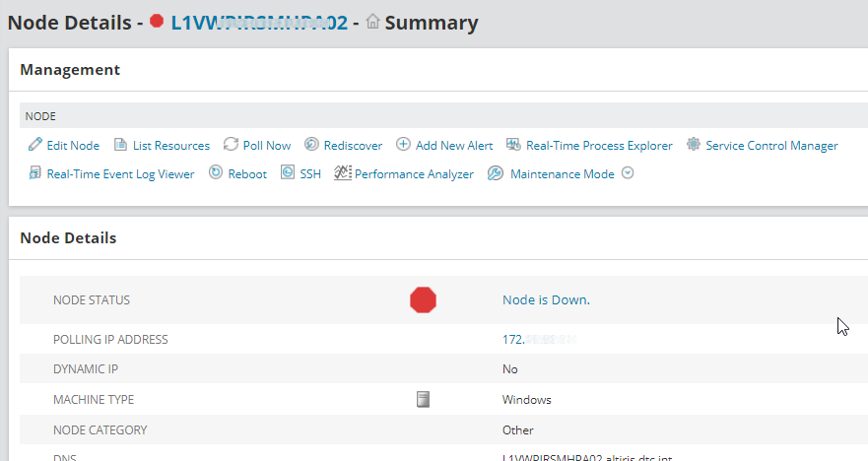
Task: Click the Rediscover icon
Action: click(311, 145)
